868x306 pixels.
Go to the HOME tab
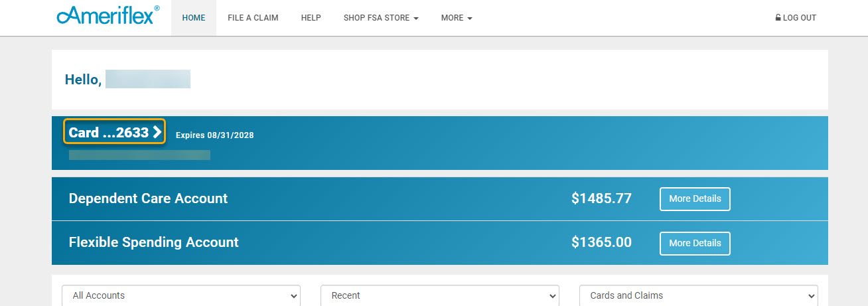[x=194, y=18]
